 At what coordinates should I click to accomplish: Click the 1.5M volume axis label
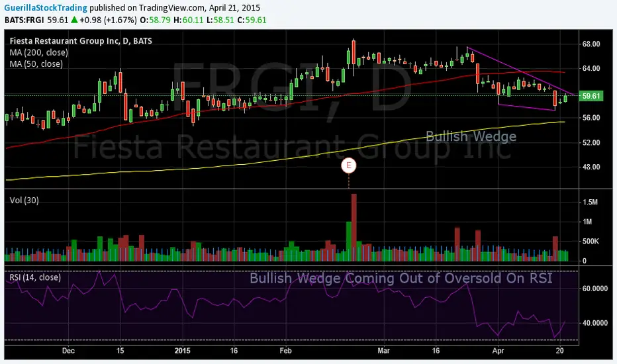590,202
